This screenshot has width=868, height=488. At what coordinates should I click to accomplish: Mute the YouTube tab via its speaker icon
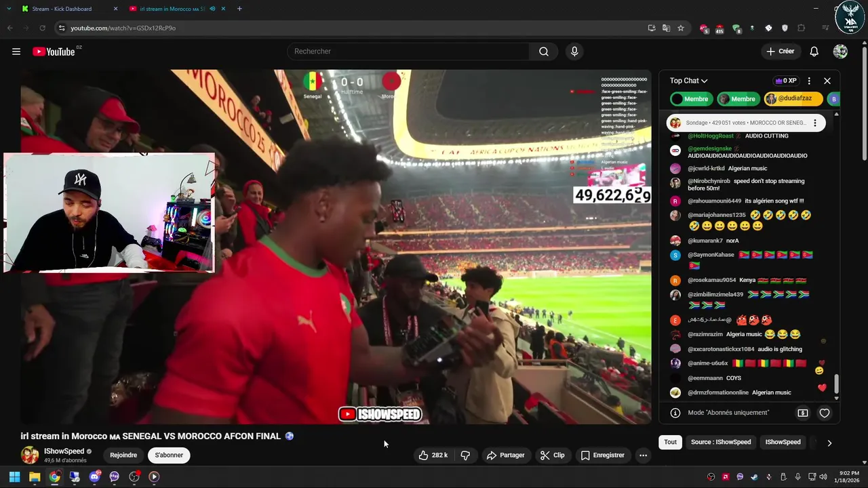click(212, 9)
